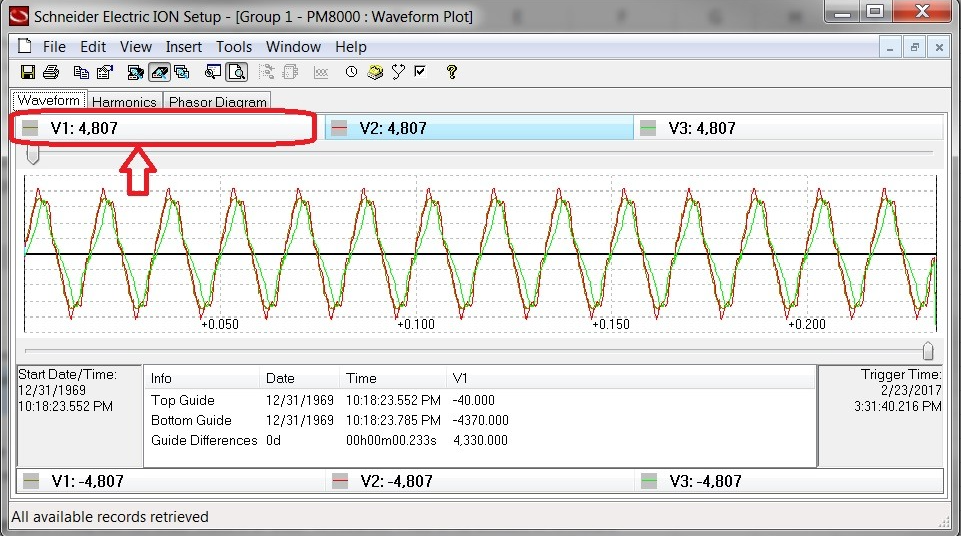Click the -4370.000 bottom guide value
963x536 pixels.
[x=480, y=421]
